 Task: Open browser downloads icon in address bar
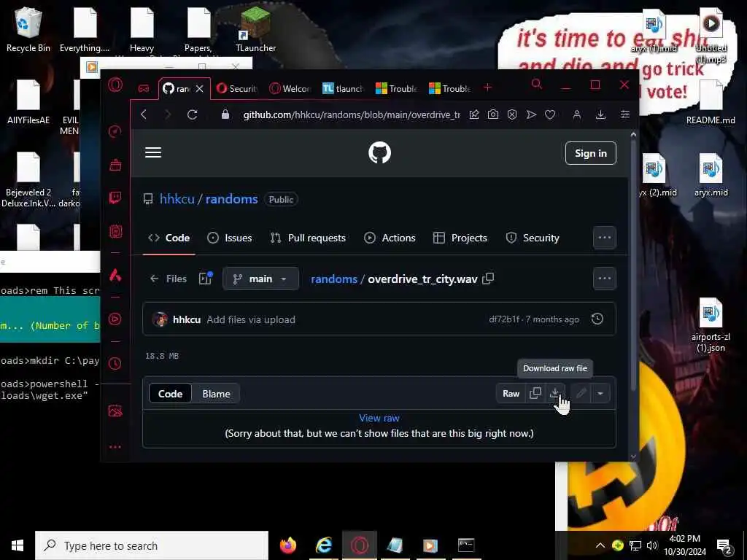(601, 114)
